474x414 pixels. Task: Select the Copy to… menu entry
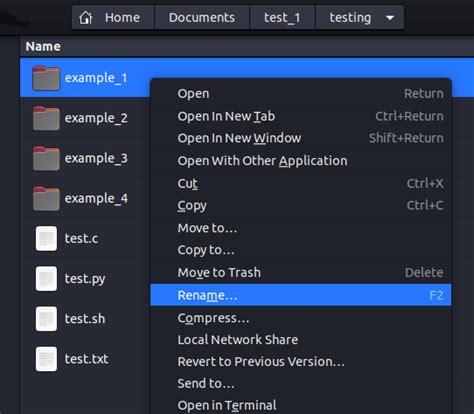[x=301, y=250]
